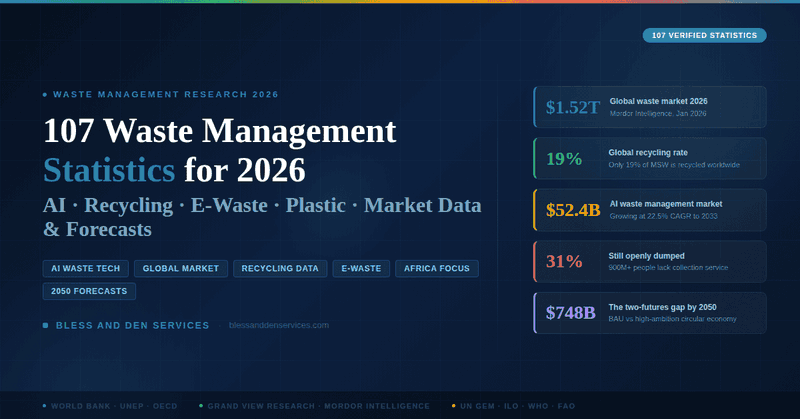Click the 31% statistic value
Screen dimensions: 800x419
[564, 261]
